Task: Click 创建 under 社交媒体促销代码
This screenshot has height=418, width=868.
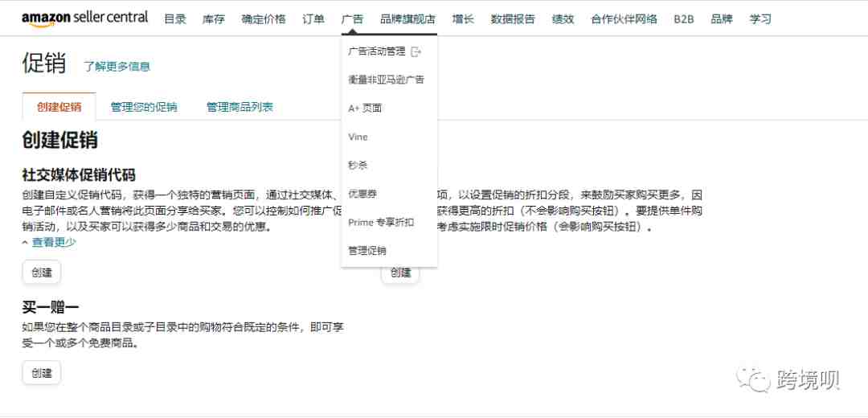Action: (42, 273)
